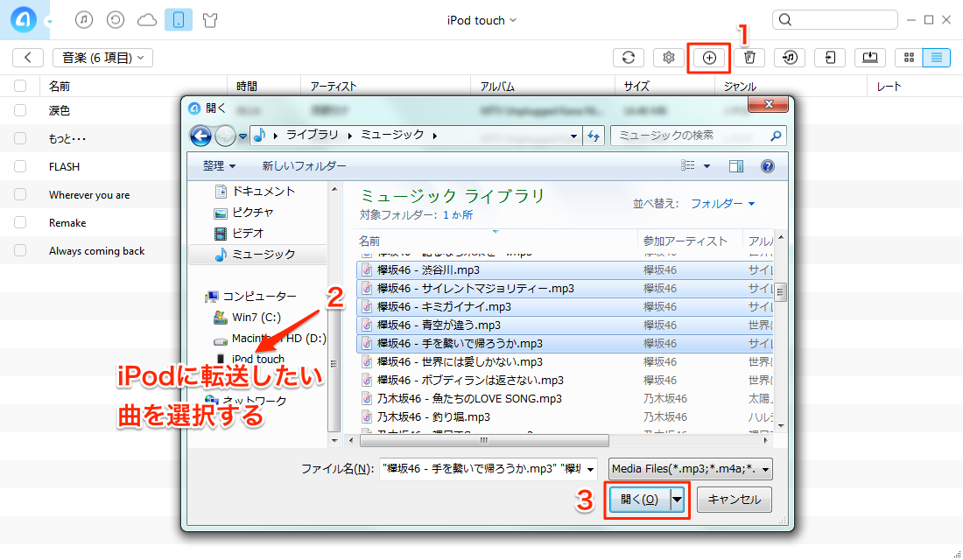Click 新しいフォルダー button
Image resolution: width=963 pixels, height=560 pixels.
pyautogui.click(x=304, y=165)
